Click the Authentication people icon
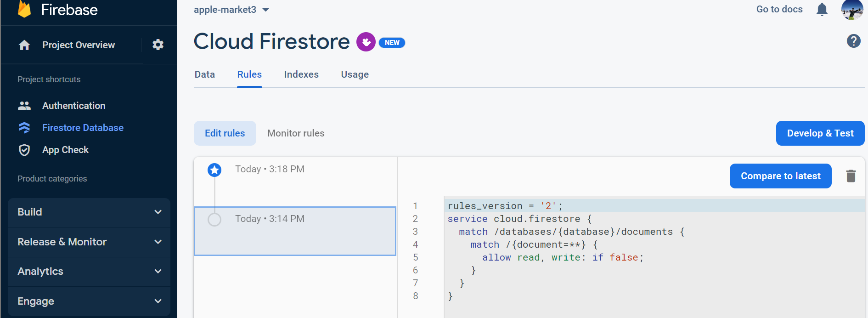 tap(24, 106)
